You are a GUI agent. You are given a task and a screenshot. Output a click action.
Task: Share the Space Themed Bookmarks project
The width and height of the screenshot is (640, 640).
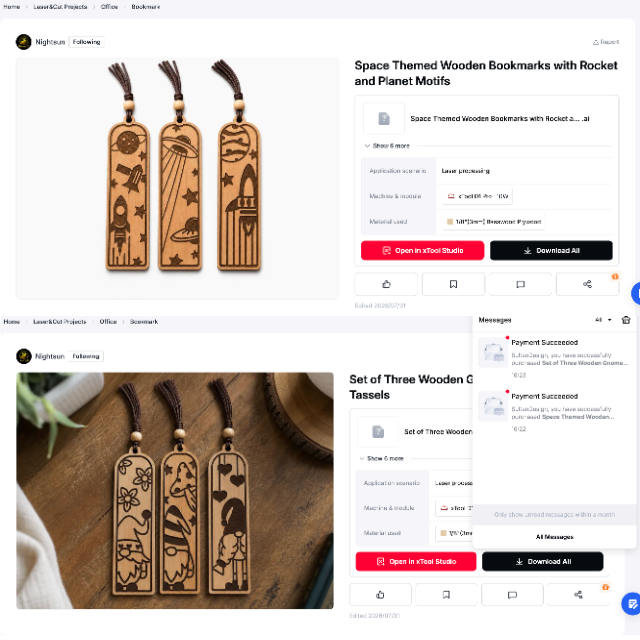[587, 284]
